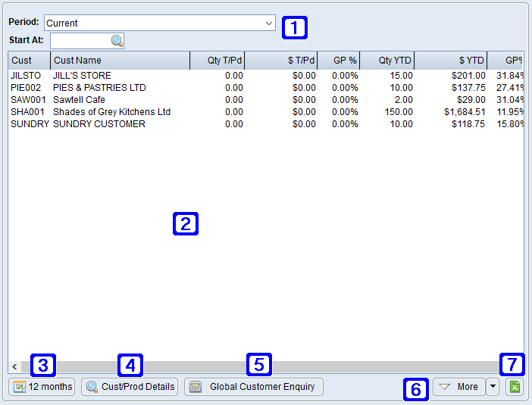
Task: Click PIES & PASTRIES LTD name
Action: tap(99, 88)
